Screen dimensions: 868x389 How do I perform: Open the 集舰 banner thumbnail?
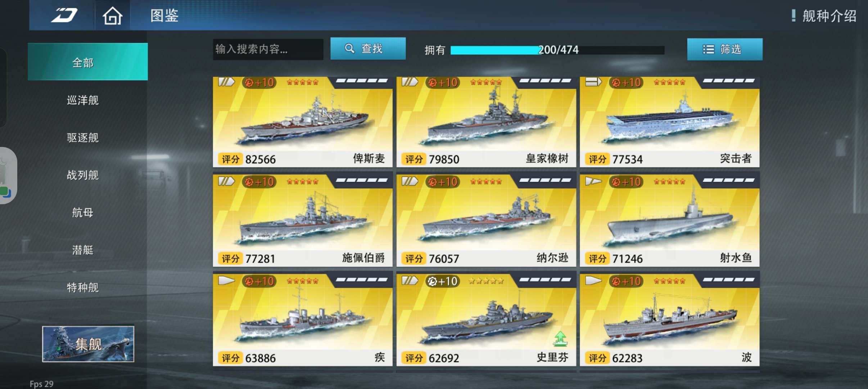[x=88, y=344]
